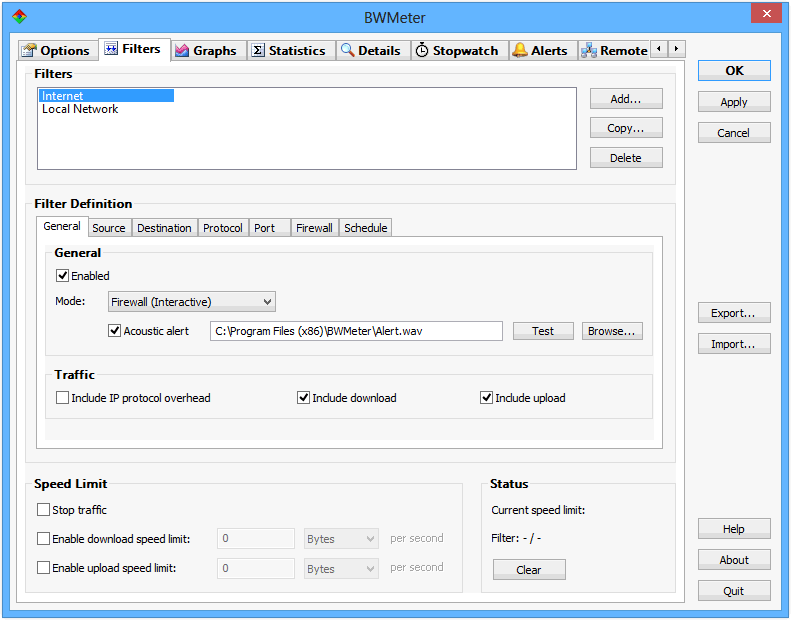791x620 pixels.
Task: Click the Alerts bell icon
Action: point(520,50)
